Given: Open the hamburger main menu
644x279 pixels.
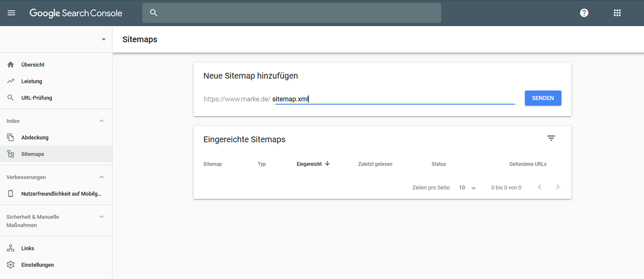Looking at the screenshot, I should (12, 13).
